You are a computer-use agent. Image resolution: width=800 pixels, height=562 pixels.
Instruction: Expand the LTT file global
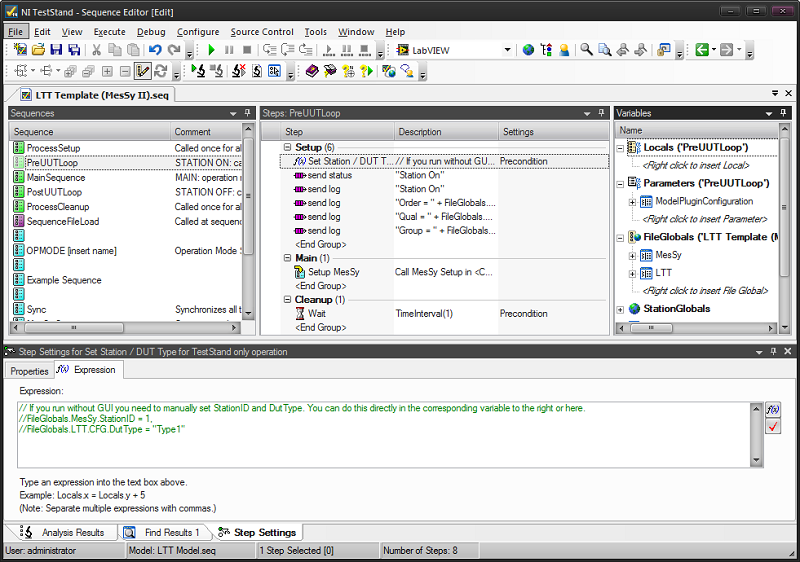(632, 274)
